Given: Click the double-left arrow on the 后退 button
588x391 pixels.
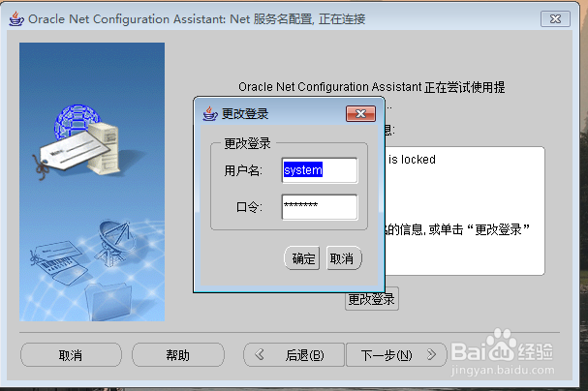Looking at the screenshot, I should tap(259, 355).
